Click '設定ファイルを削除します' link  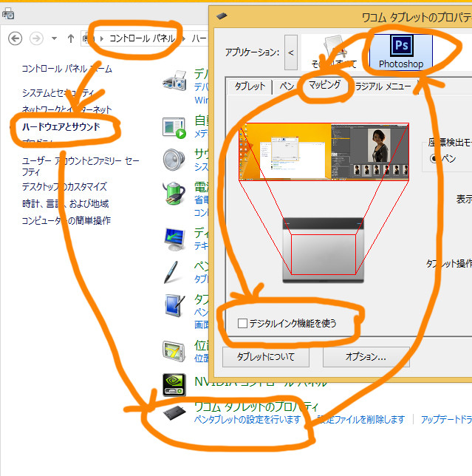pos(360,420)
